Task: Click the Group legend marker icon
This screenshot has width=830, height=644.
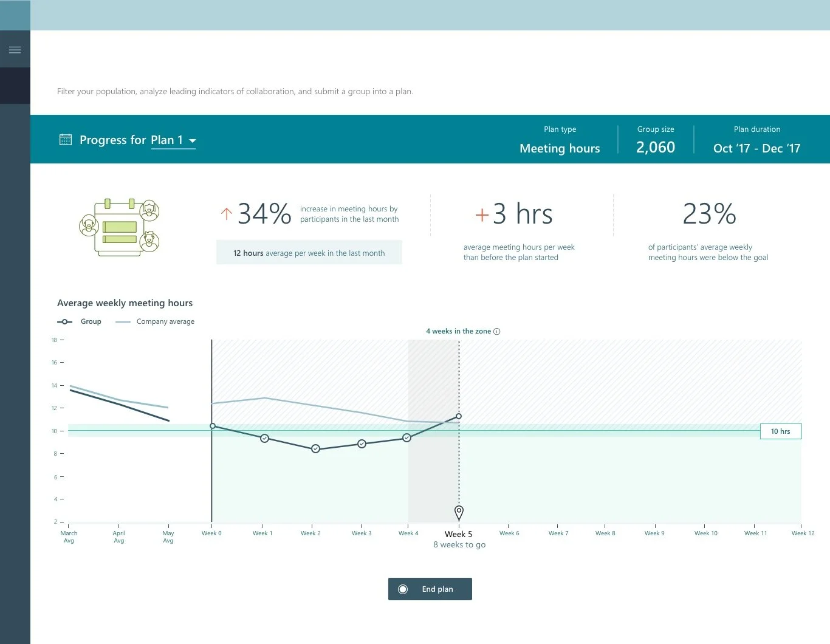Action: [x=64, y=321]
